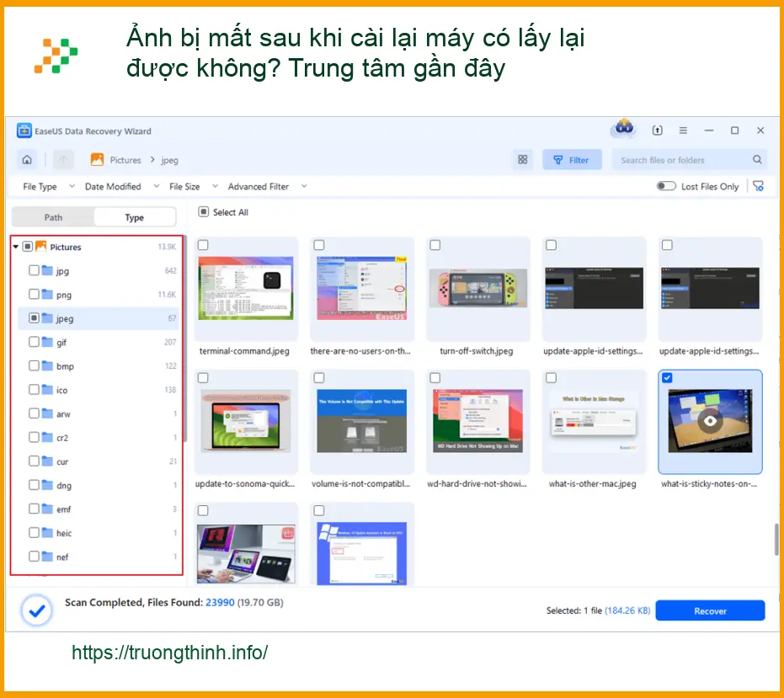This screenshot has height=698, width=784.
Task: Click the scan completed checkmark icon
Action: [x=36, y=610]
